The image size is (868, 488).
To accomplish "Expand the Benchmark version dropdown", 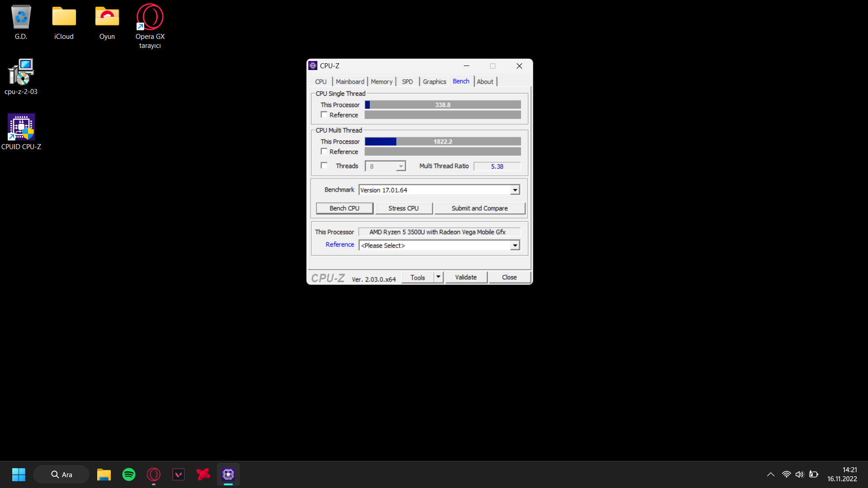I will click(x=515, y=190).
